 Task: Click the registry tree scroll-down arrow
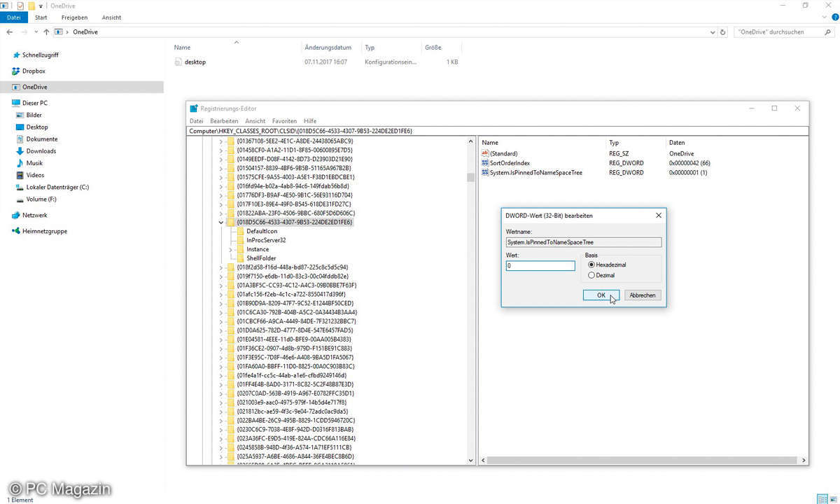[x=470, y=459]
